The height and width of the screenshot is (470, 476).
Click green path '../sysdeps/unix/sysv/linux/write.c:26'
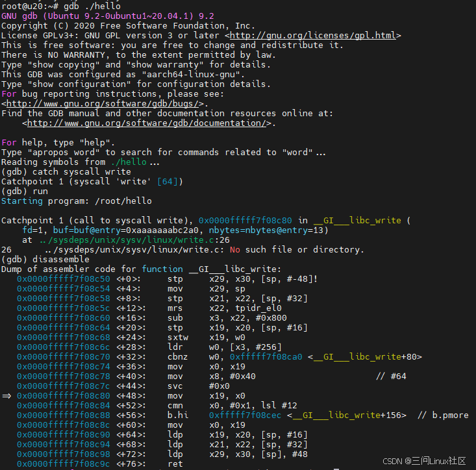[x=134, y=240]
